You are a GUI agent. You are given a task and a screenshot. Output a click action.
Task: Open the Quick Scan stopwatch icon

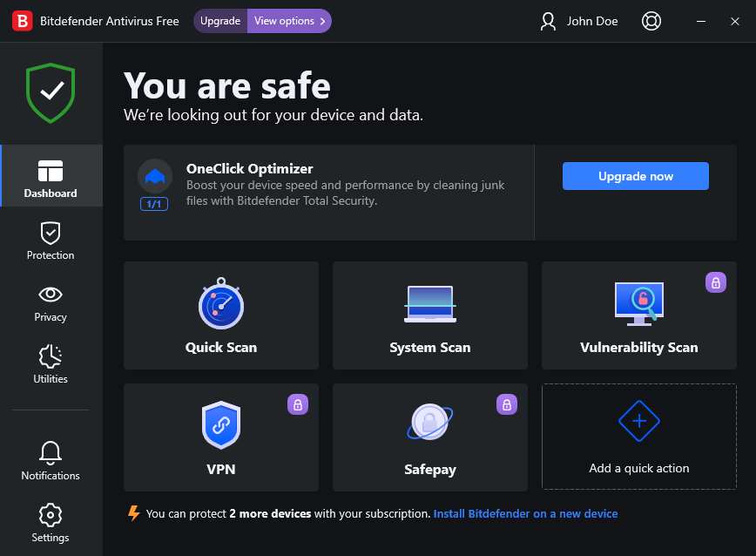[221, 304]
